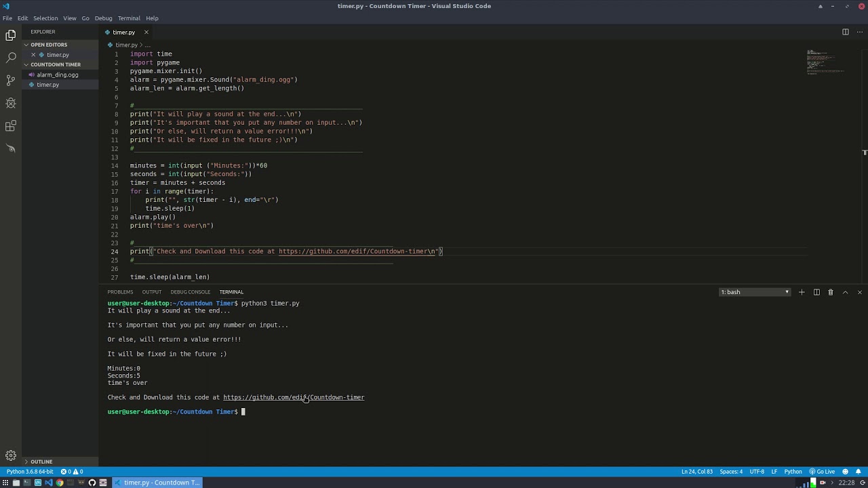Viewport: 868px width, 488px height.
Task: Change end of line sequence LF
Action: (774, 472)
